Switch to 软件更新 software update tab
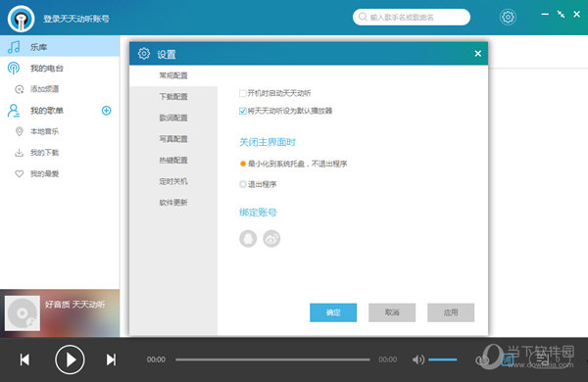Viewport: 588px width, 382px height. [x=173, y=203]
